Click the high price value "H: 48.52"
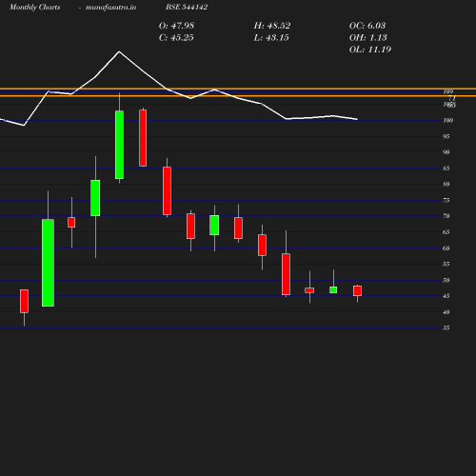Image resolution: width=476 pixels, height=476 pixels. (x=272, y=26)
